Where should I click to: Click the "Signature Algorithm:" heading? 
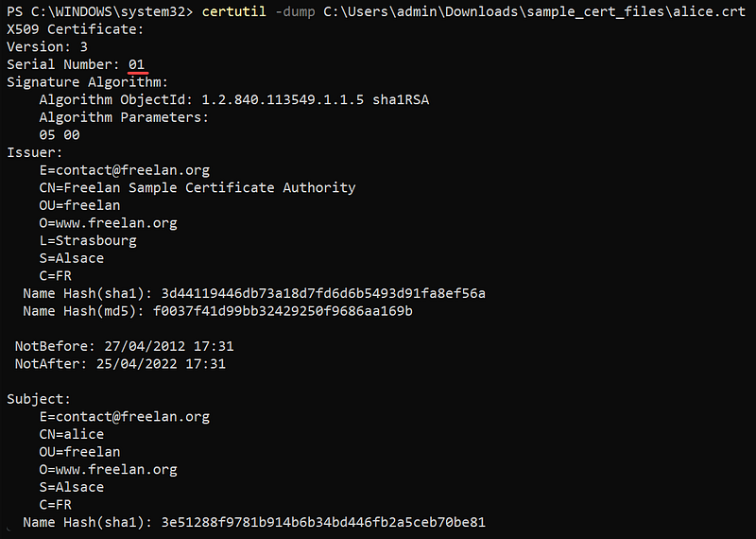click(87, 82)
